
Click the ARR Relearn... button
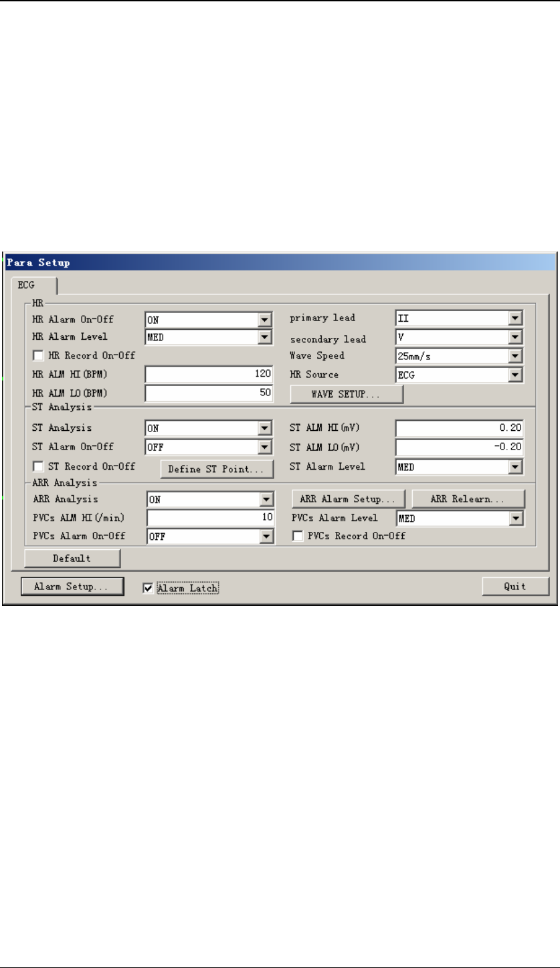coord(468,499)
